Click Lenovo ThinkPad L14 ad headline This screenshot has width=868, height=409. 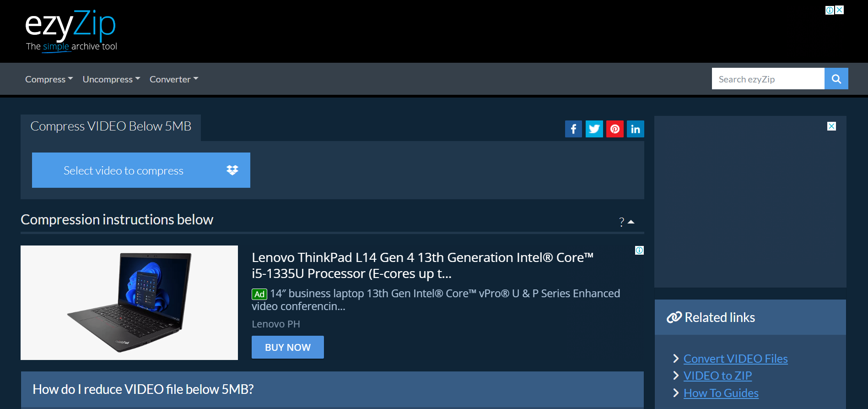pos(422,266)
